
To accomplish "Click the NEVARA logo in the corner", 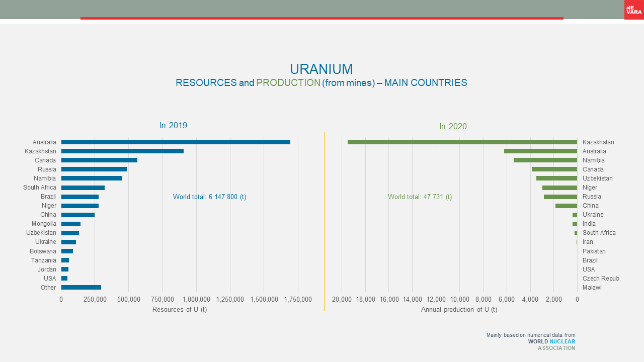I will click(x=633, y=10).
